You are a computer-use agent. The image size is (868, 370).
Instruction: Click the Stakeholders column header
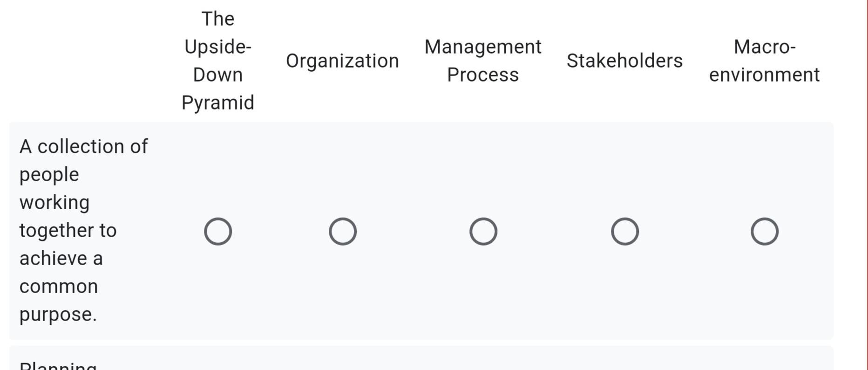click(x=624, y=60)
